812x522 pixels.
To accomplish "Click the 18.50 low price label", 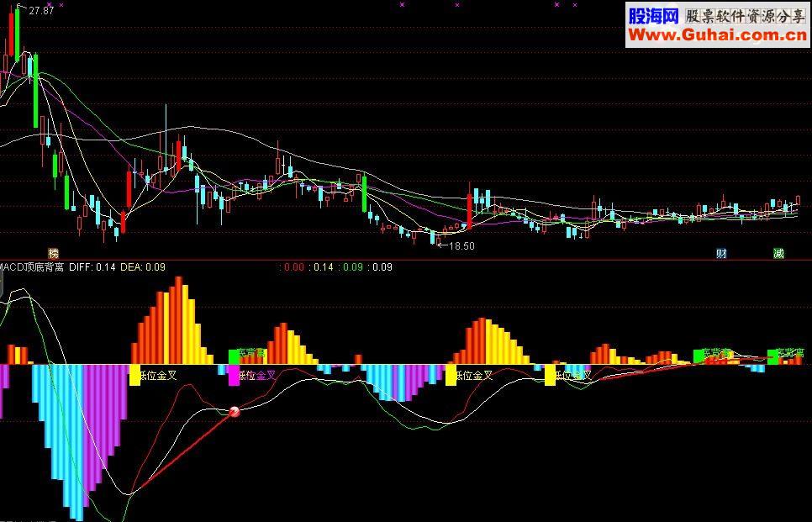I will [x=461, y=246].
